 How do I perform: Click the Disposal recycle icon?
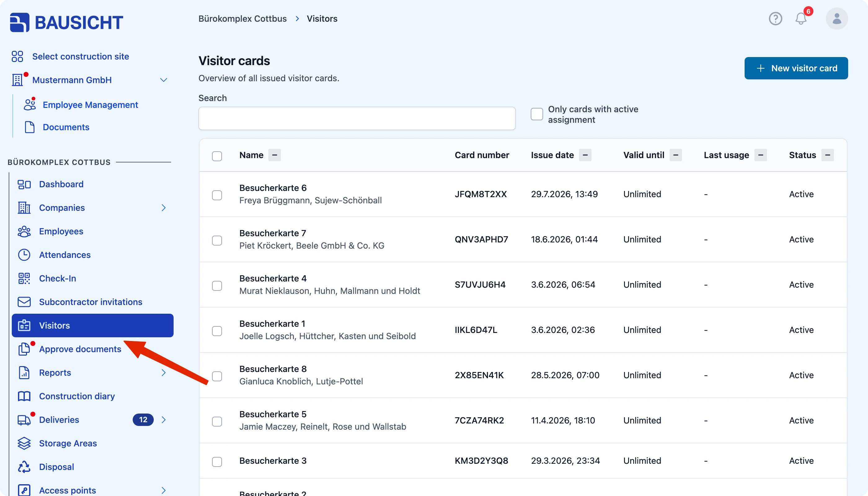24,467
